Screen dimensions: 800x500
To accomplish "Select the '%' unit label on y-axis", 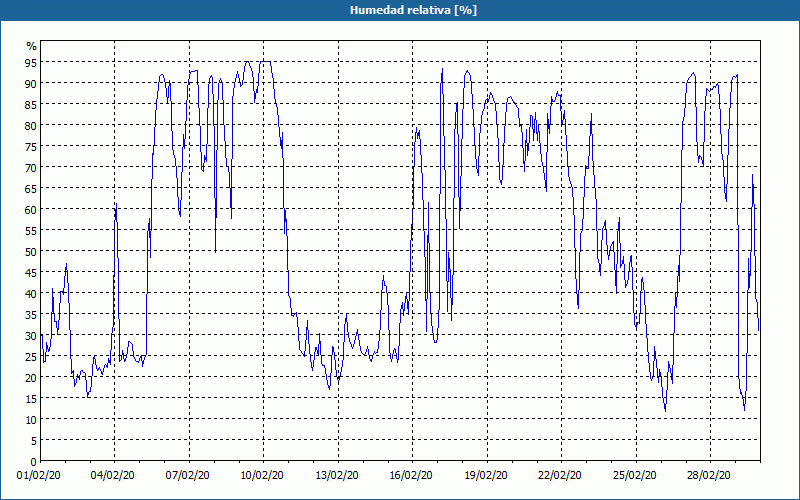I will click(x=32, y=46).
